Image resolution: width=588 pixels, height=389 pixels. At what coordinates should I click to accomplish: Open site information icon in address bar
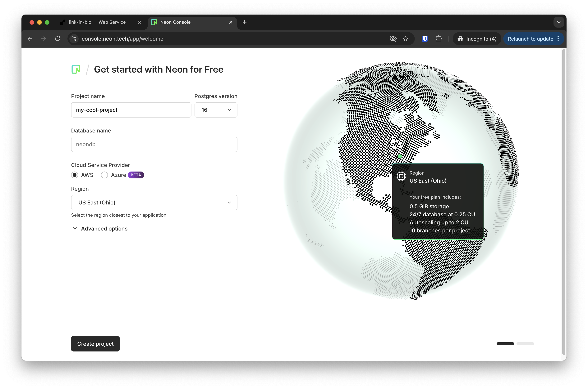click(74, 39)
